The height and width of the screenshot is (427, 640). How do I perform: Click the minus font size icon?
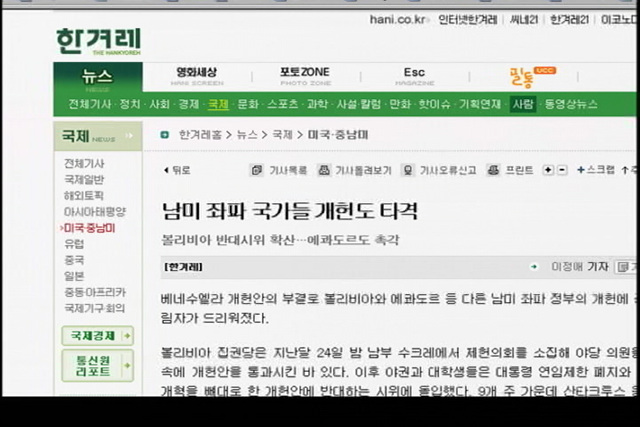click(x=562, y=170)
